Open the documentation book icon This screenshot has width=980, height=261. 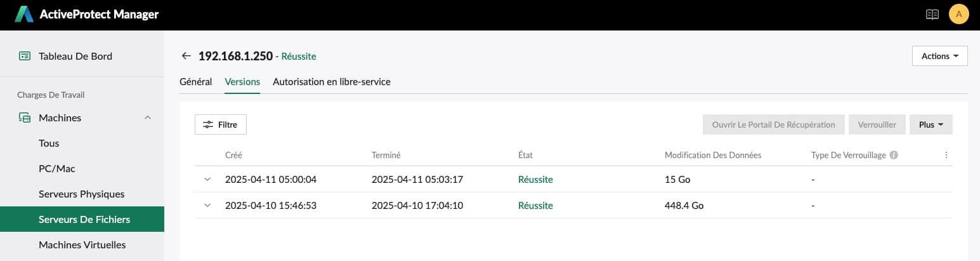click(x=932, y=15)
